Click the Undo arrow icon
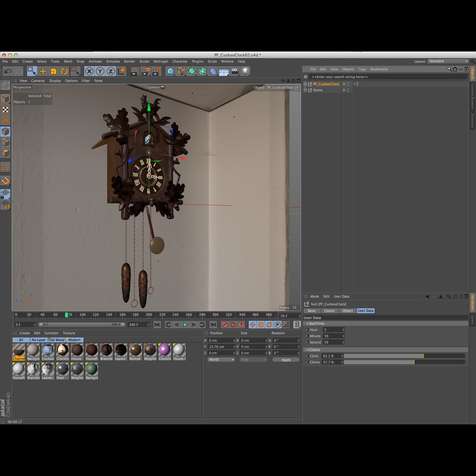The image size is (476, 476). click(7, 71)
